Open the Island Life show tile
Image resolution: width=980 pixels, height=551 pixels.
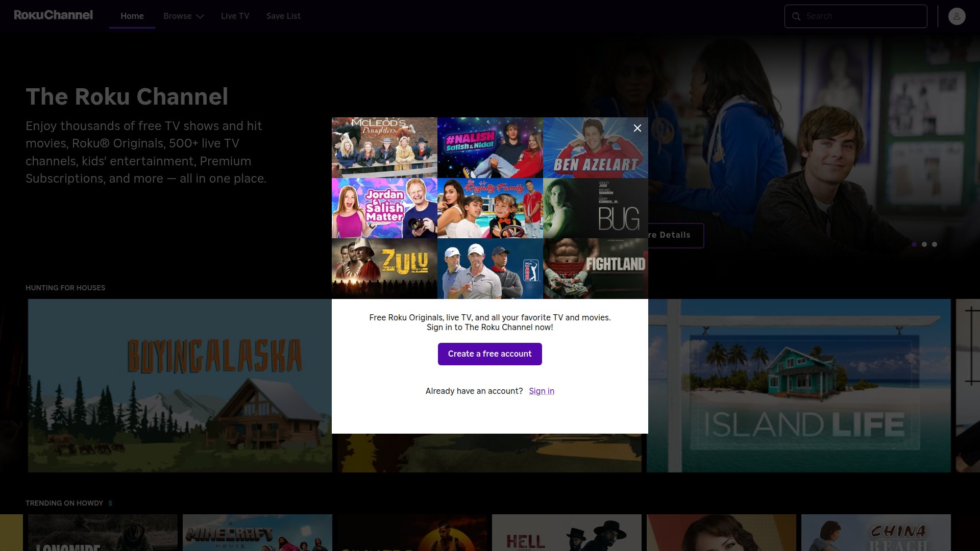(x=799, y=386)
